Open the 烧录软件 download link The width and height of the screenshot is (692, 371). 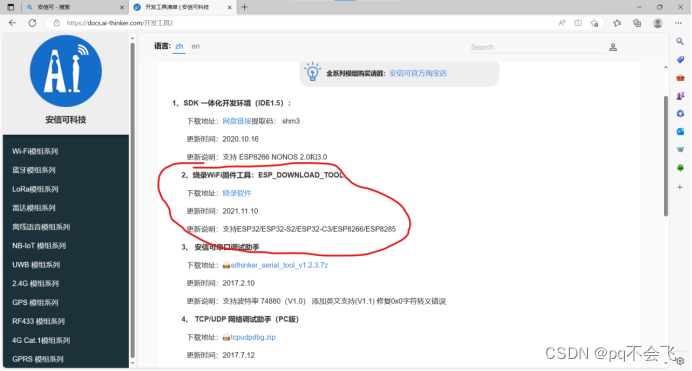click(x=237, y=193)
